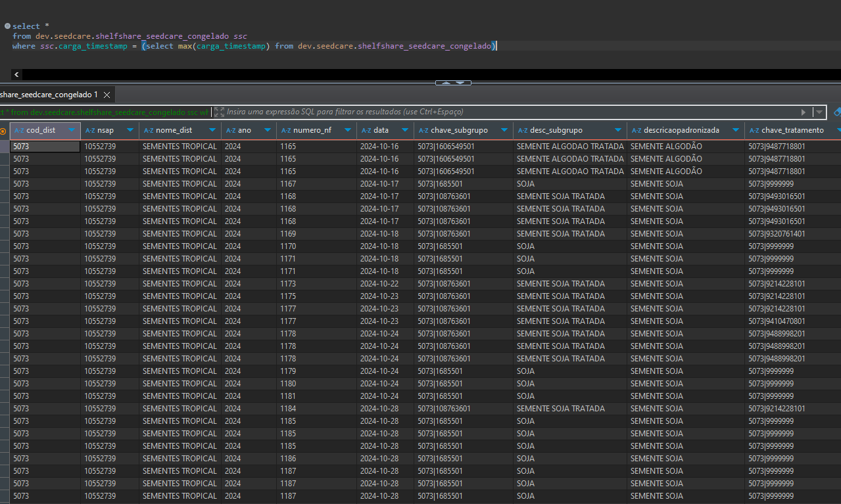Apply the filter criteria arrow button
The width and height of the screenshot is (841, 504).
tap(803, 112)
